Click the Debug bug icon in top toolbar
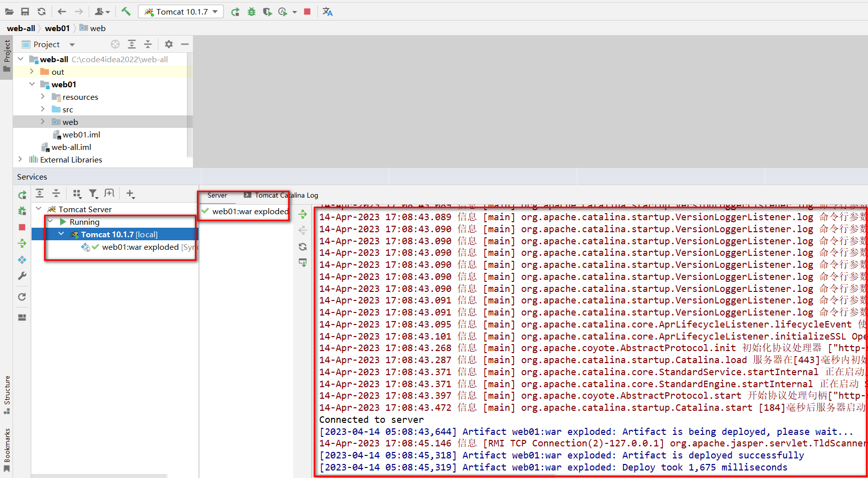 click(252, 12)
